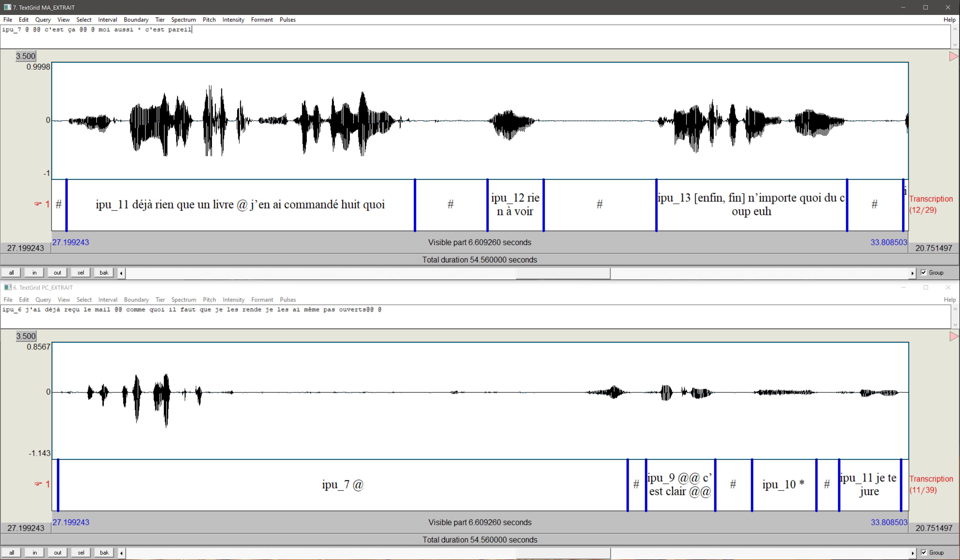Open Select menu in MA_EXTRAIT window
The width and height of the screenshot is (960, 560).
click(x=84, y=19)
